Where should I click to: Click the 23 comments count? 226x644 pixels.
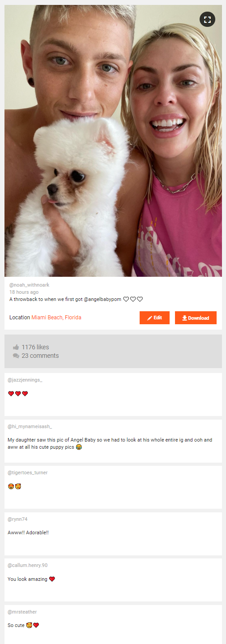[x=40, y=356]
